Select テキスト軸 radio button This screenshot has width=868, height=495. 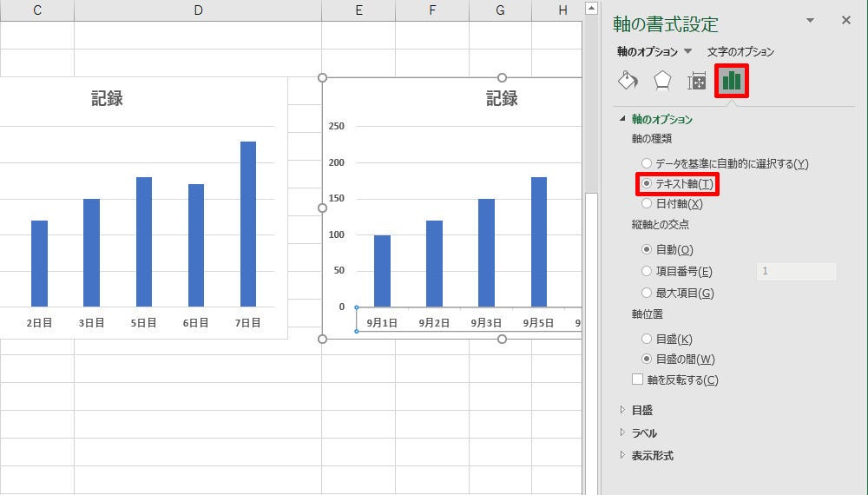tap(647, 183)
